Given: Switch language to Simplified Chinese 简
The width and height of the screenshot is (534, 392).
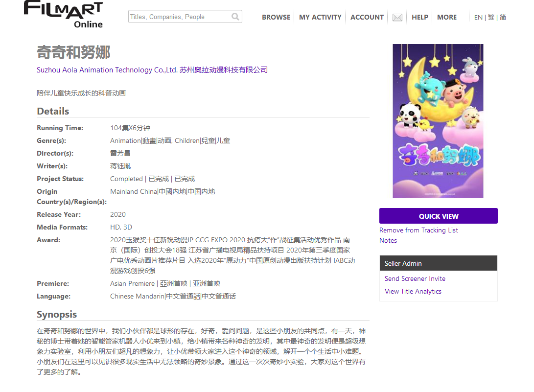Looking at the screenshot, I should tap(503, 18).
